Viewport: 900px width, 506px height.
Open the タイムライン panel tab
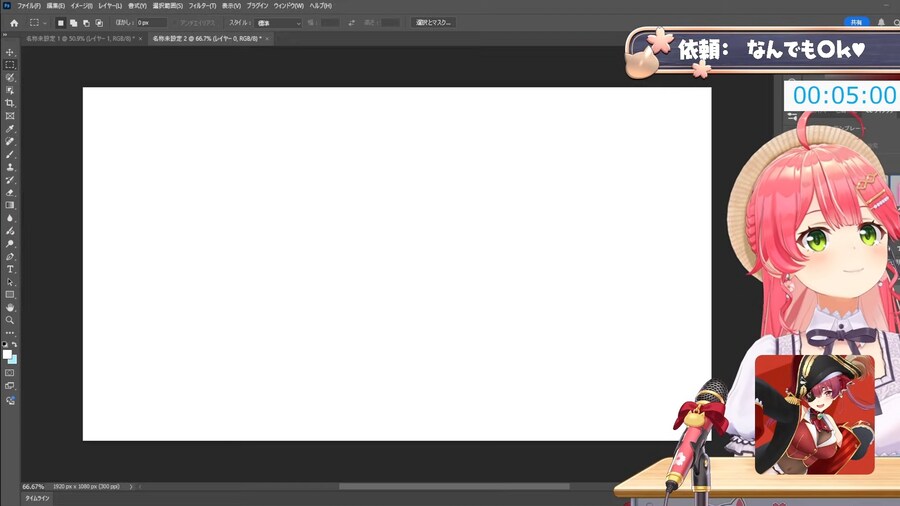37,499
